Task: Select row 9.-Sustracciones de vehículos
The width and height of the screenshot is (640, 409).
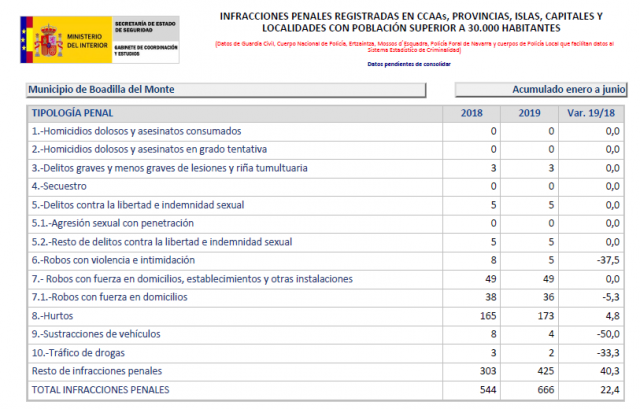Action: pyautogui.click(x=325, y=334)
